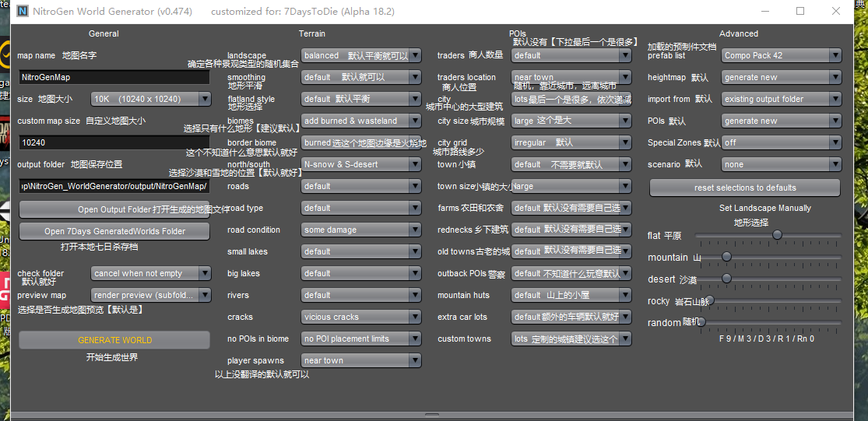Click the random slider handle

pos(701,322)
